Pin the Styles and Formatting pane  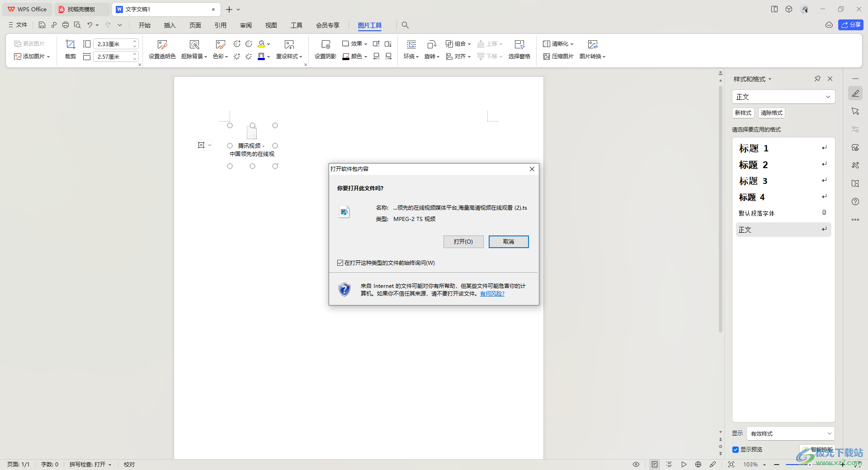(817, 79)
